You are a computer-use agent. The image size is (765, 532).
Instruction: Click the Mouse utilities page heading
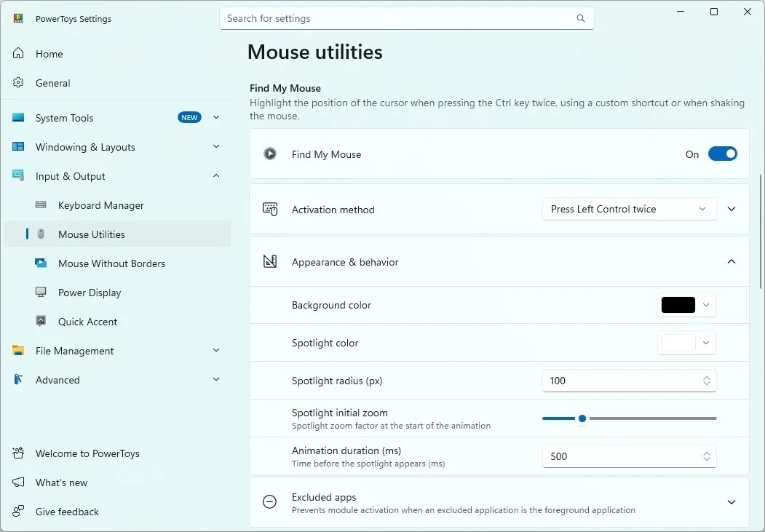click(x=314, y=52)
